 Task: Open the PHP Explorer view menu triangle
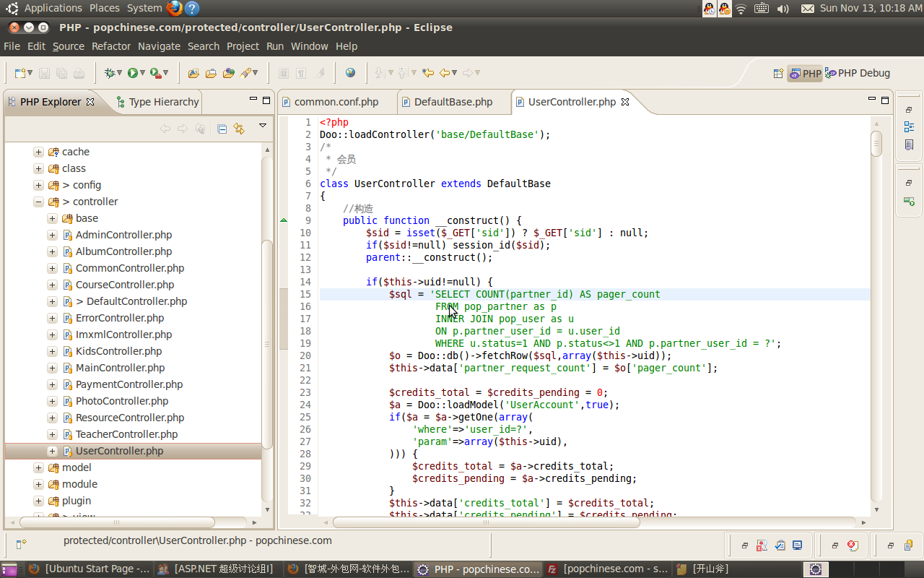263,126
